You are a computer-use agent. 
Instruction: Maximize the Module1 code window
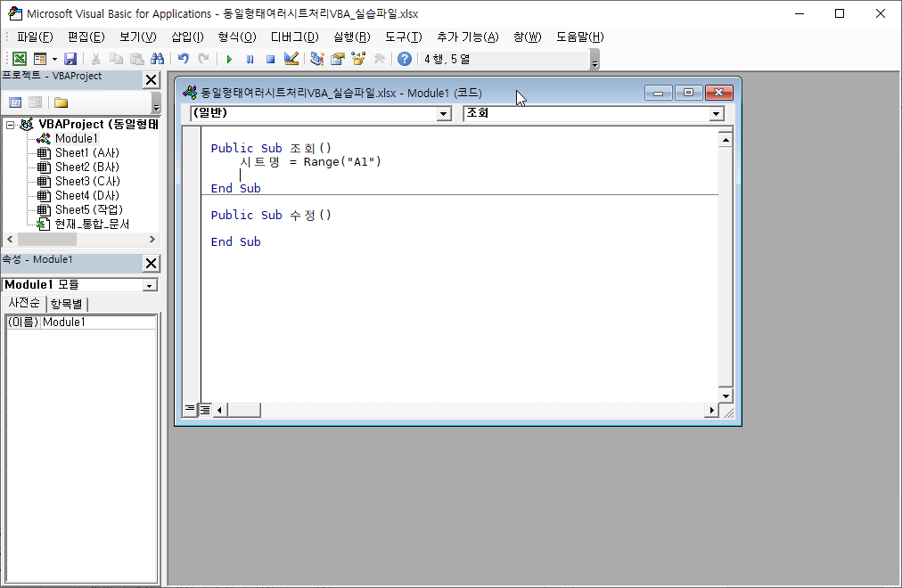tap(688, 93)
